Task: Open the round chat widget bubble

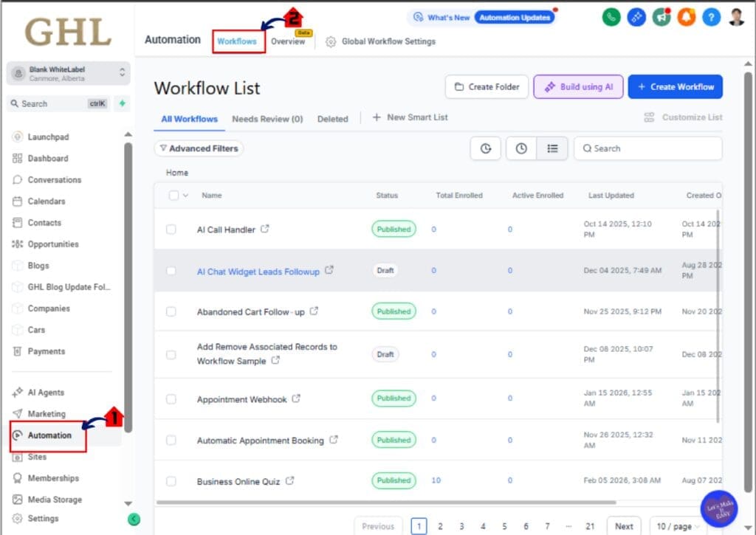Action: [x=719, y=508]
